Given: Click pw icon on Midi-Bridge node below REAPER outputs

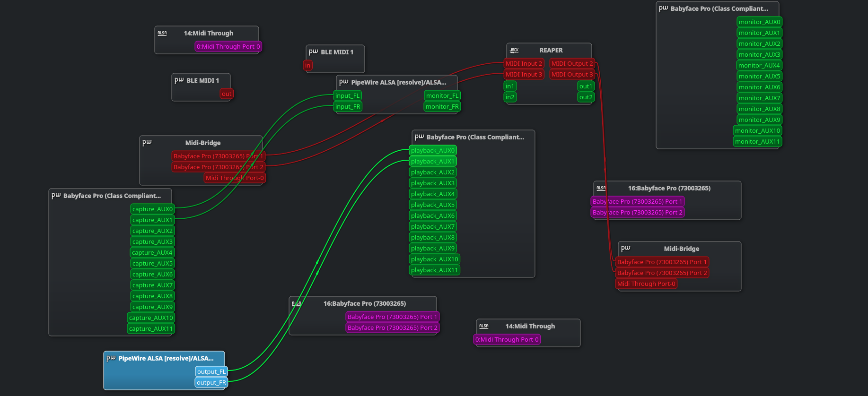Looking at the screenshot, I should [x=625, y=248].
